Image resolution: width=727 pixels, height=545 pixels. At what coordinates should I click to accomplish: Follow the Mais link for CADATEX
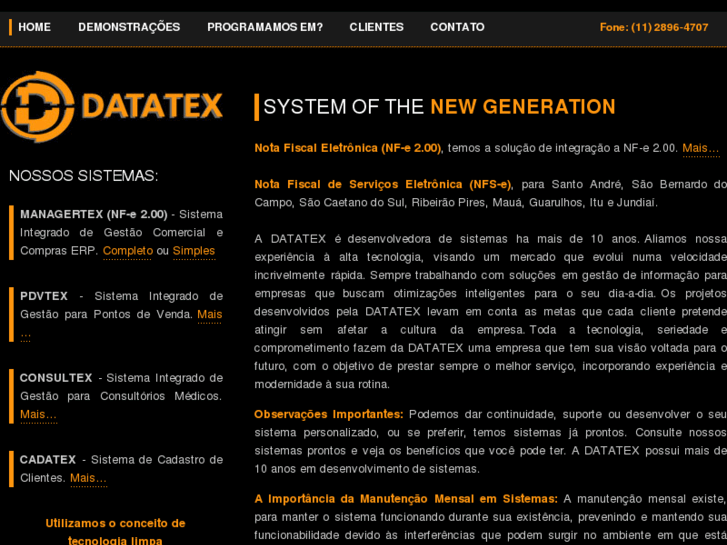(x=88, y=478)
